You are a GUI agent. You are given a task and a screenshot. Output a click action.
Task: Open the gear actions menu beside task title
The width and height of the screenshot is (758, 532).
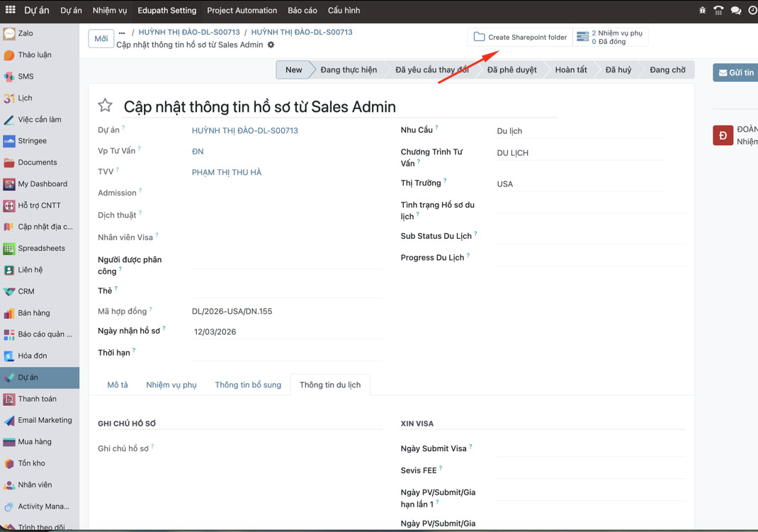pyautogui.click(x=271, y=45)
